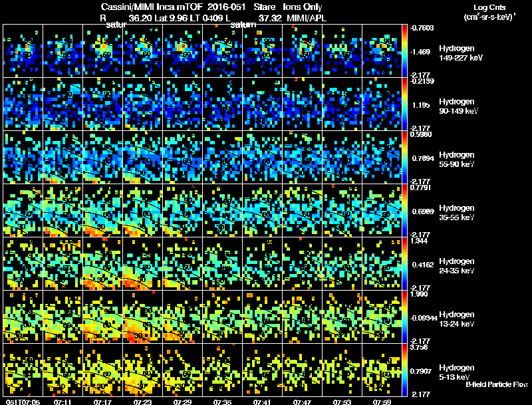The image size is (532, 405).
Task: Click the L value '37.32' in the subtitle
Action: (x=270, y=18)
